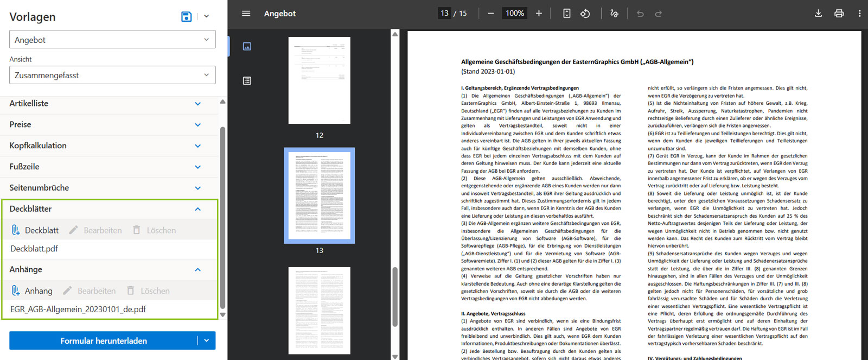Toggle fit to page view
The image size is (868, 360).
click(x=566, y=14)
